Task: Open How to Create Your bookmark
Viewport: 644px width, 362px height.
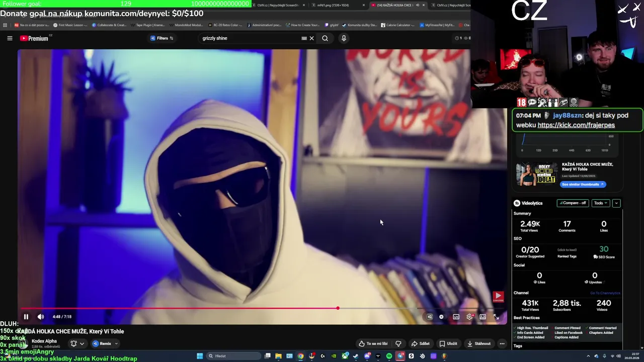Action: (302, 25)
